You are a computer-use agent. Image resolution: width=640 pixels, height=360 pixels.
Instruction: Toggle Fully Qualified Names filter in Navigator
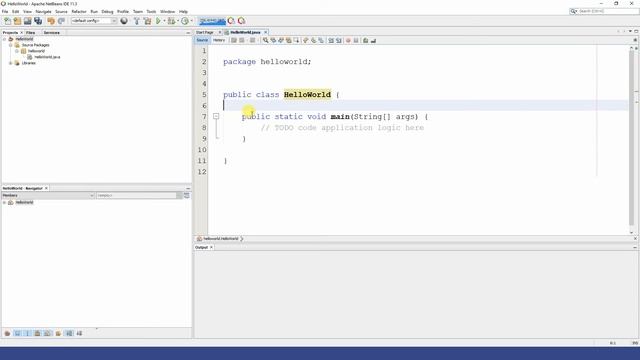pyautogui.click(x=58, y=333)
